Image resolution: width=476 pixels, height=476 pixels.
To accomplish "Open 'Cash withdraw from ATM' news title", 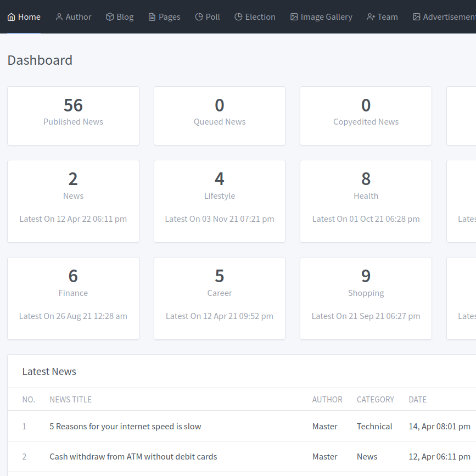I will 133,457.
